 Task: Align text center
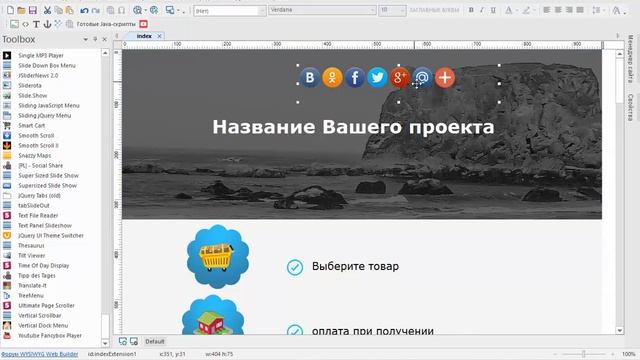(x=558, y=10)
